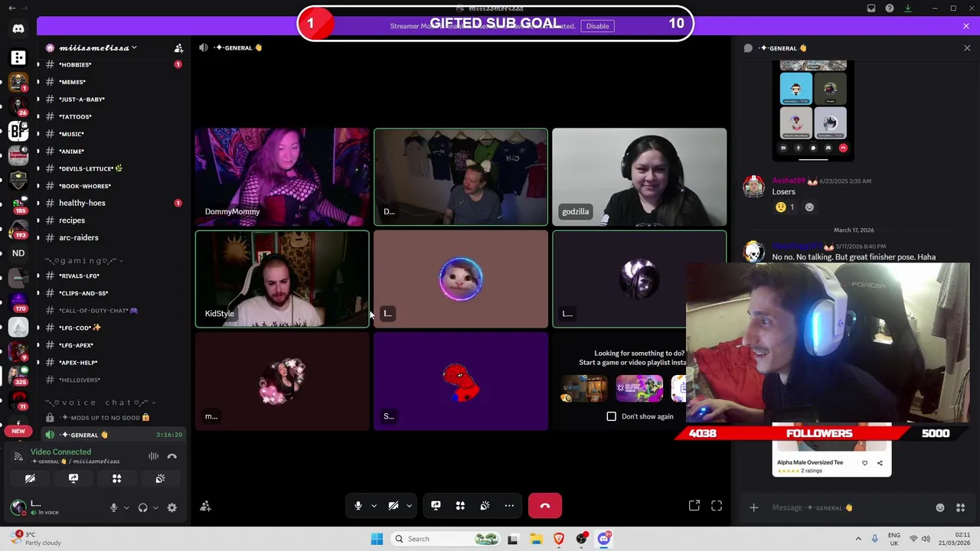The height and width of the screenshot is (551, 980).
Task: Open microphone options arrow in call bar
Action: click(374, 506)
